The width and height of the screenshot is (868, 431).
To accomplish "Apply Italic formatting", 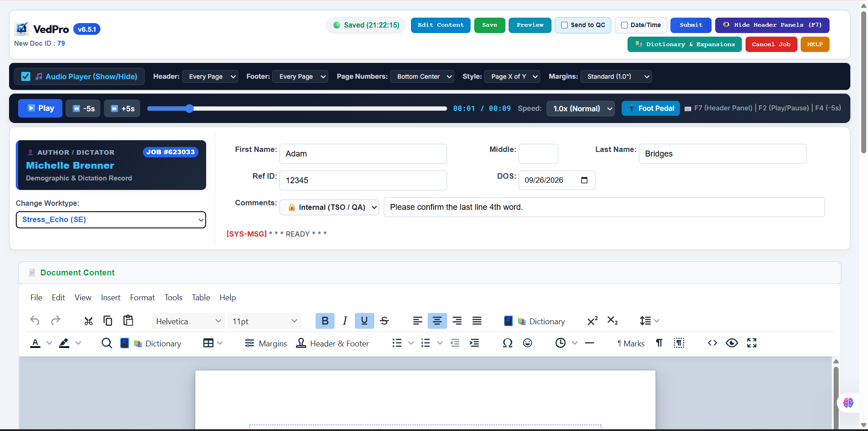I will pos(345,321).
